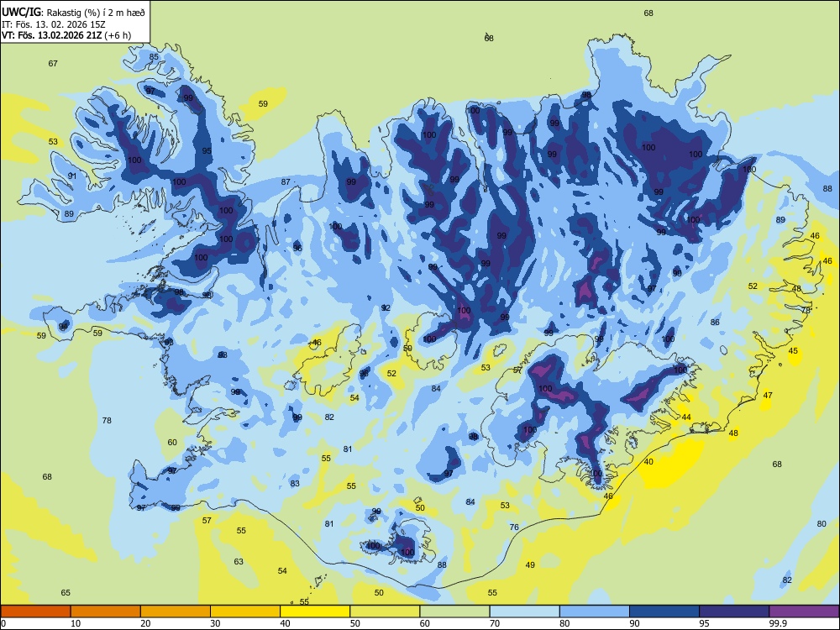Click the 'VT: Fös. 13.02.2026 21Z (+6 h)' line
Viewport: 840px width, 630px height.
coord(66,35)
